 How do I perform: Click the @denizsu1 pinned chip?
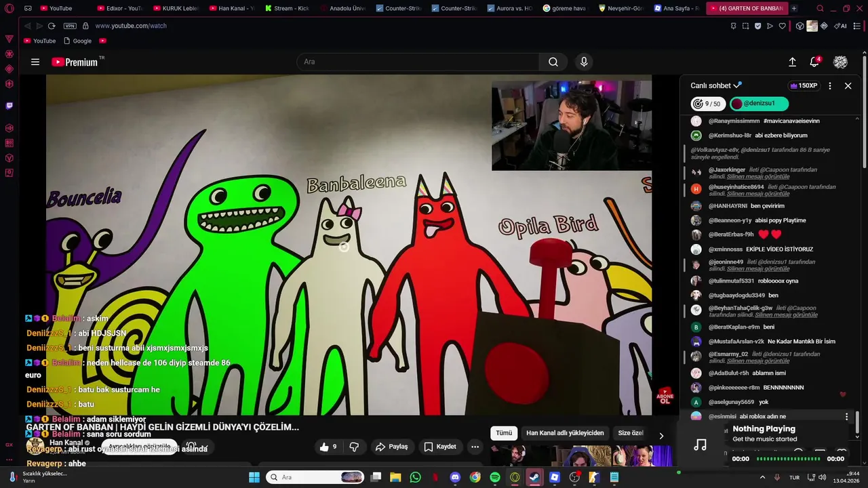pos(759,104)
